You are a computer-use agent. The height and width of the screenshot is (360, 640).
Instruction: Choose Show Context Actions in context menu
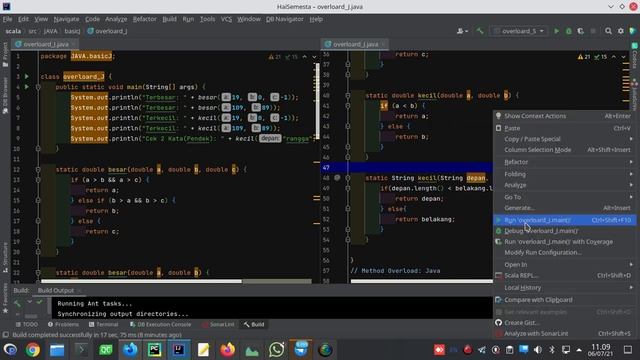[565, 116]
